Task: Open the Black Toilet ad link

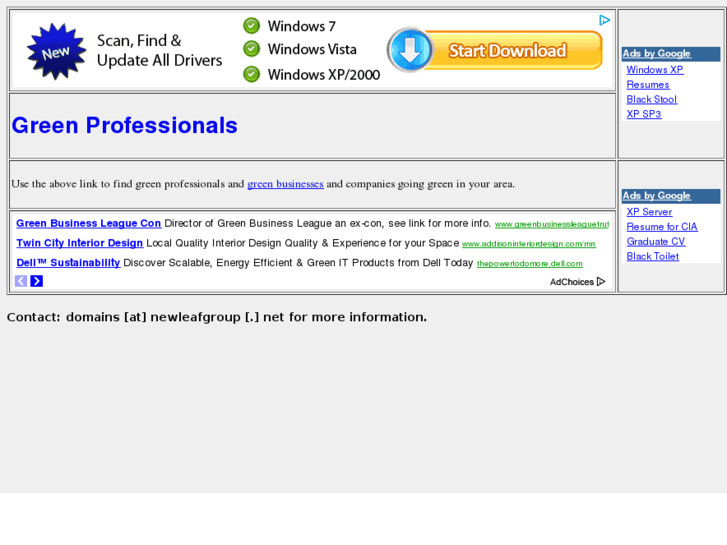Action: tap(652, 256)
